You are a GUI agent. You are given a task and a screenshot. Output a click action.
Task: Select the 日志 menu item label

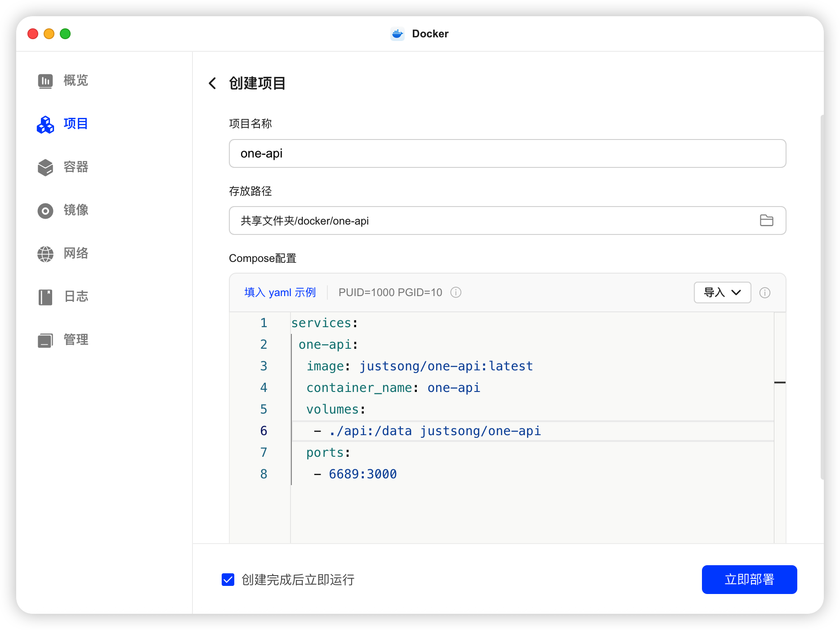click(76, 297)
